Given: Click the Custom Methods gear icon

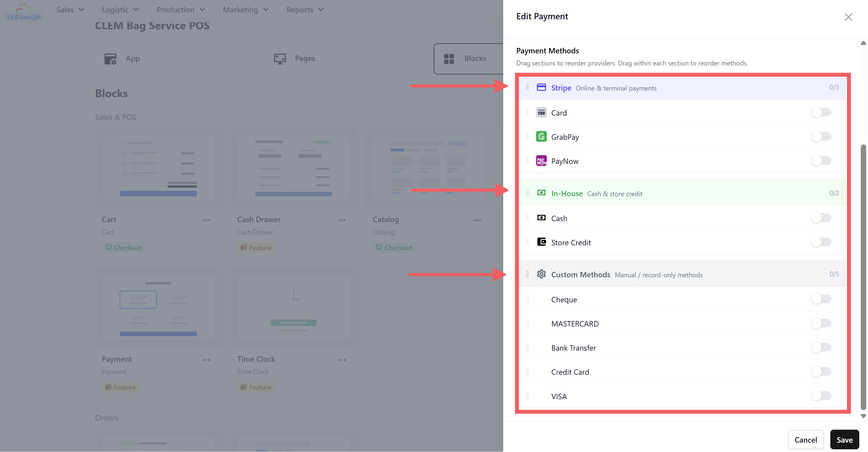Looking at the screenshot, I should pos(541,274).
